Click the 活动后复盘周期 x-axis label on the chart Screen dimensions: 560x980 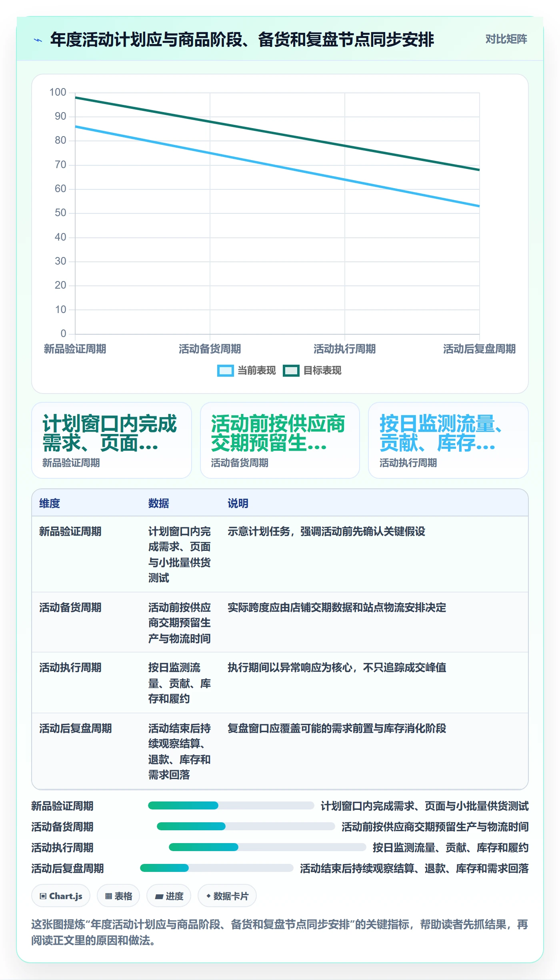click(479, 349)
